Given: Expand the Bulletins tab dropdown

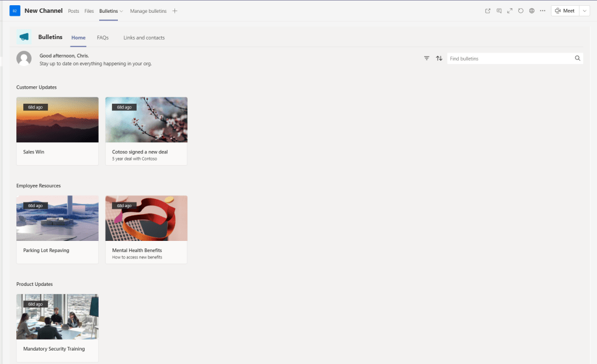Looking at the screenshot, I should click(x=121, y=11).
